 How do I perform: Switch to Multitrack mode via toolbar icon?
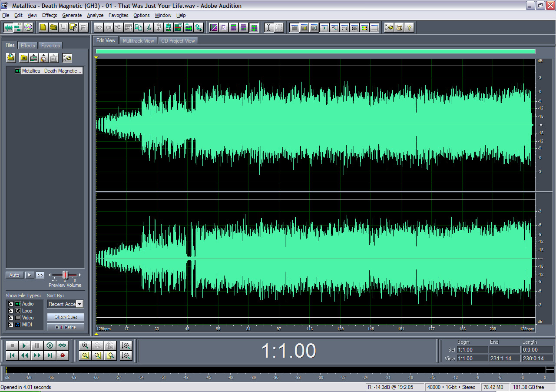tap(18, 27)
